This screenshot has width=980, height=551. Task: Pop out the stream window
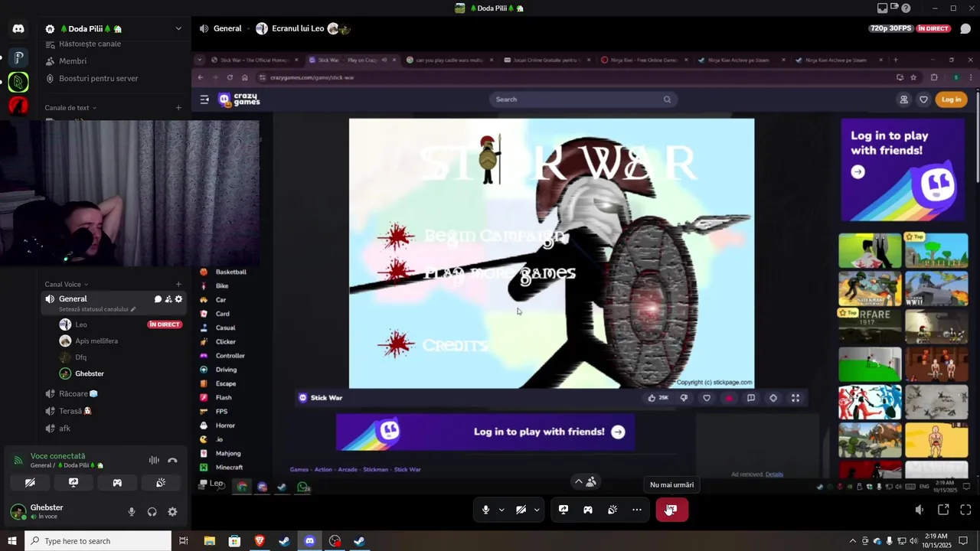click(943, 510)
